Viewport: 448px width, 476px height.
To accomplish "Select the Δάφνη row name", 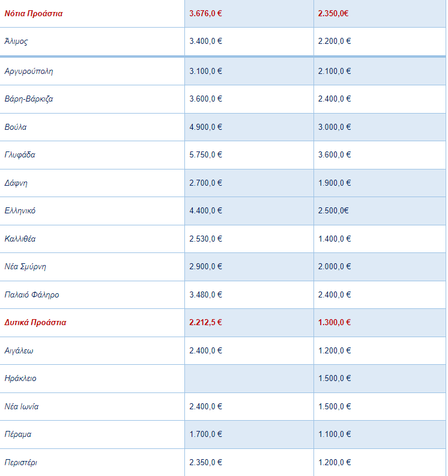I will coord(16,183).
